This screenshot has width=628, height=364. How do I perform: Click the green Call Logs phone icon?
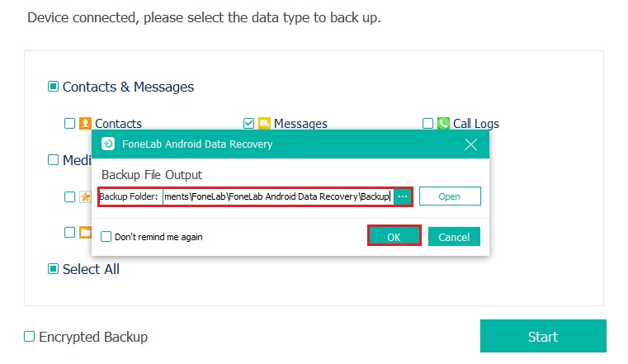coord(443,123)
